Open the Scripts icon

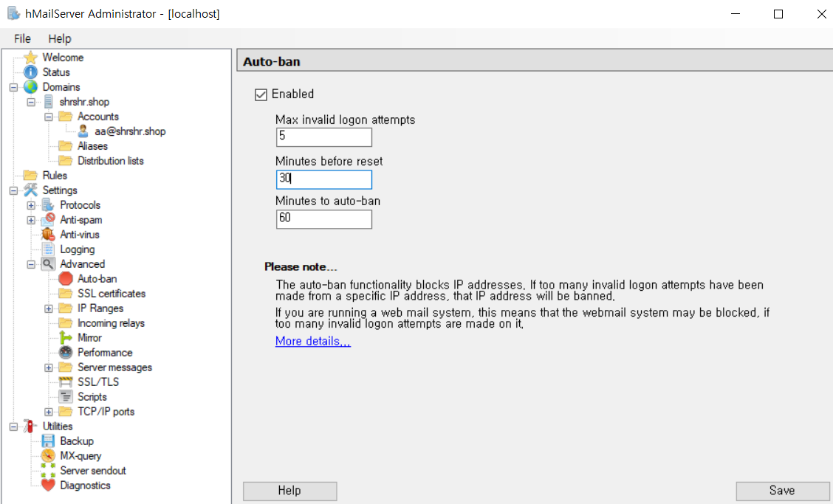point(66,397)
